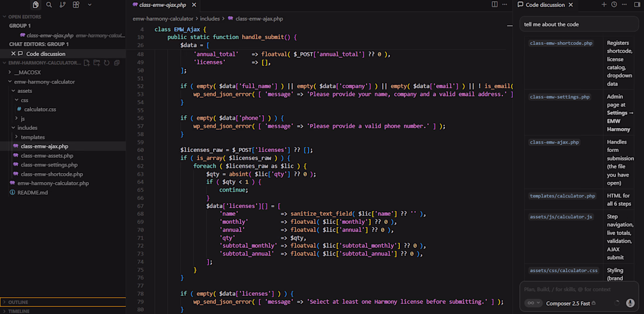Click includes breadcrumb segment
The height and width of the screenshot is (314, 644).
(x=210, y=19)
